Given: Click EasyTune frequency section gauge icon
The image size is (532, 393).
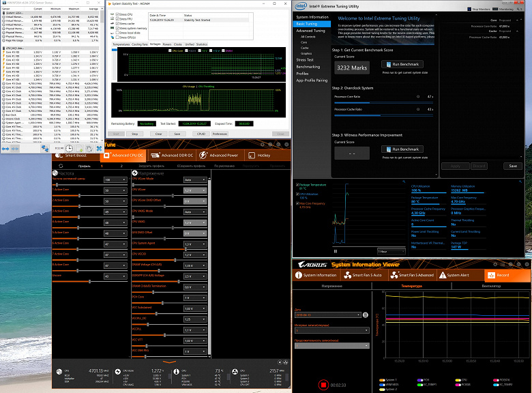Looking at the screenshot, I should 55,173.
